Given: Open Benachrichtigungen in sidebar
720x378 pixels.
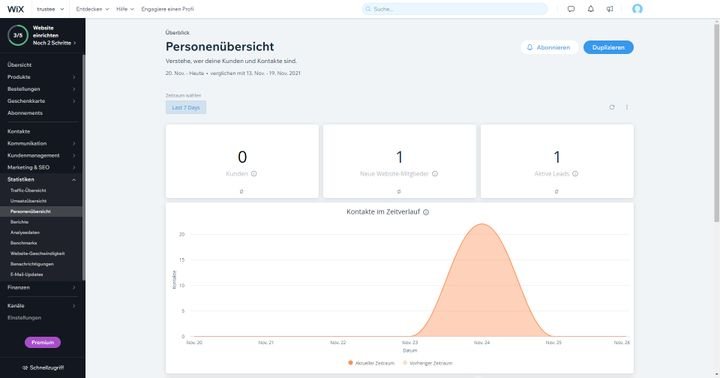Looking at the screenshot, I should pos(32,264).
